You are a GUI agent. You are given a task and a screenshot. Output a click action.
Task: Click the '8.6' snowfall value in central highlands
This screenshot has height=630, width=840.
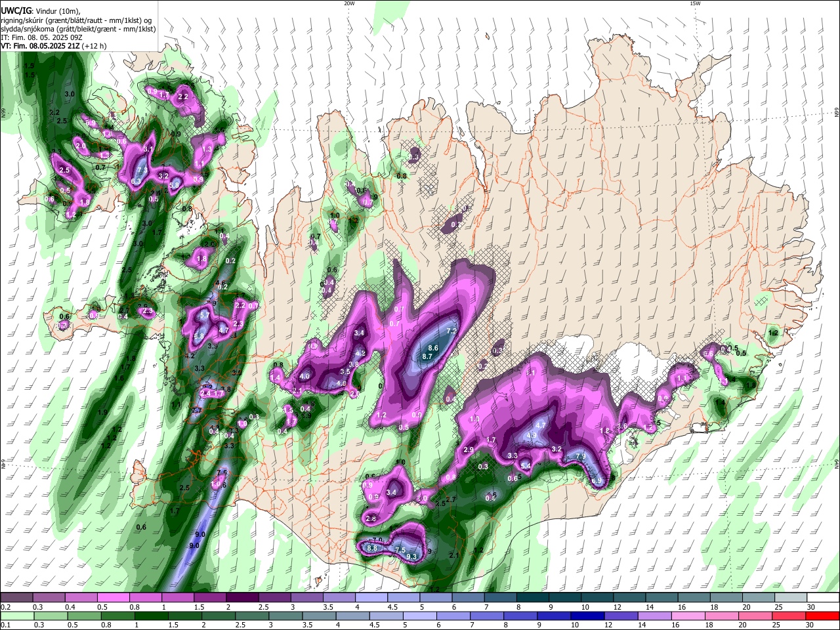click(432, 348)
